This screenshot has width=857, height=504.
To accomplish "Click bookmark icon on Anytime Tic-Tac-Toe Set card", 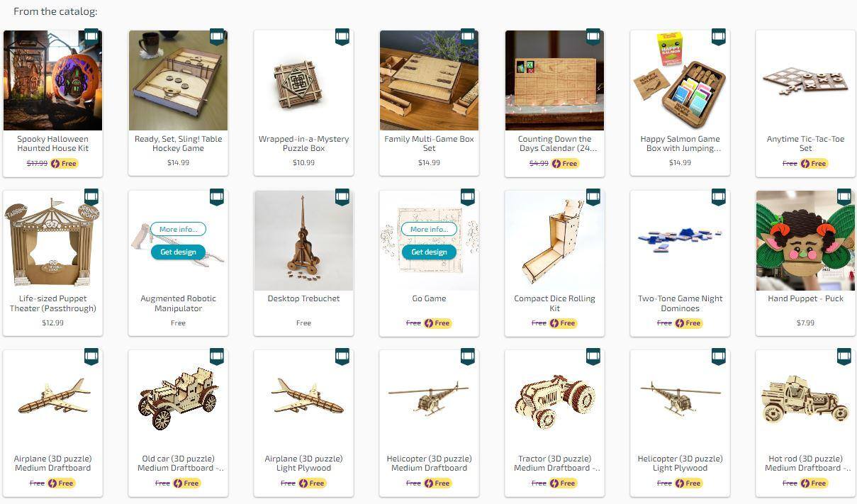I will coord(844,37).
